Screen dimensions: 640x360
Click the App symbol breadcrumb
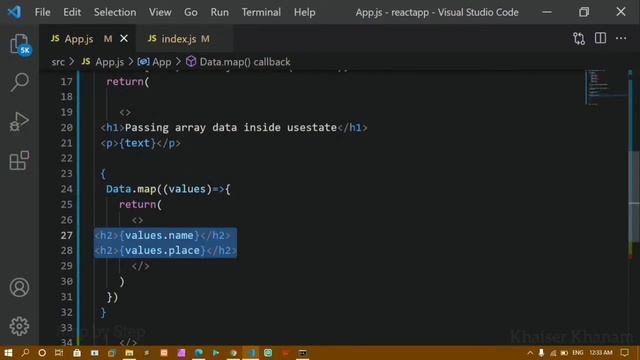tap(154, 62)
